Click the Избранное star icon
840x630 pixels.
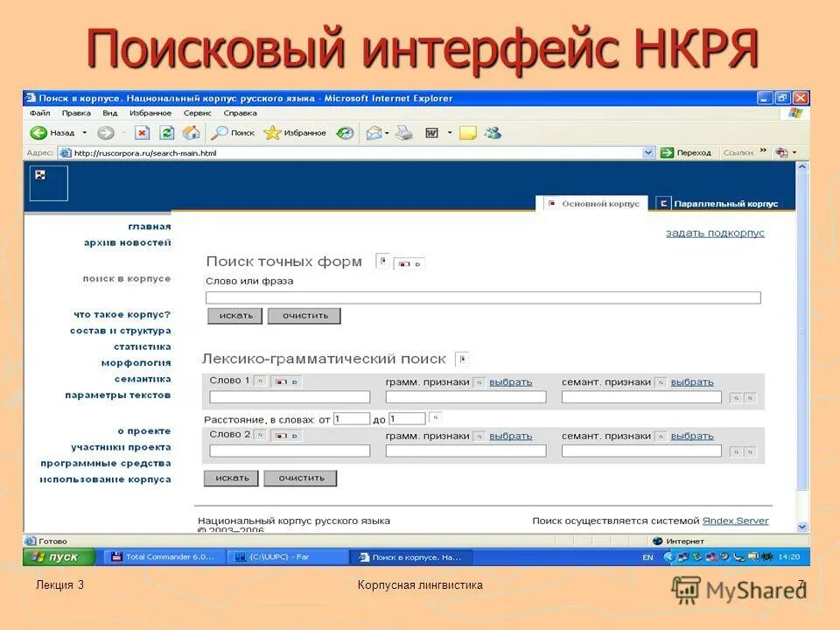273,132
